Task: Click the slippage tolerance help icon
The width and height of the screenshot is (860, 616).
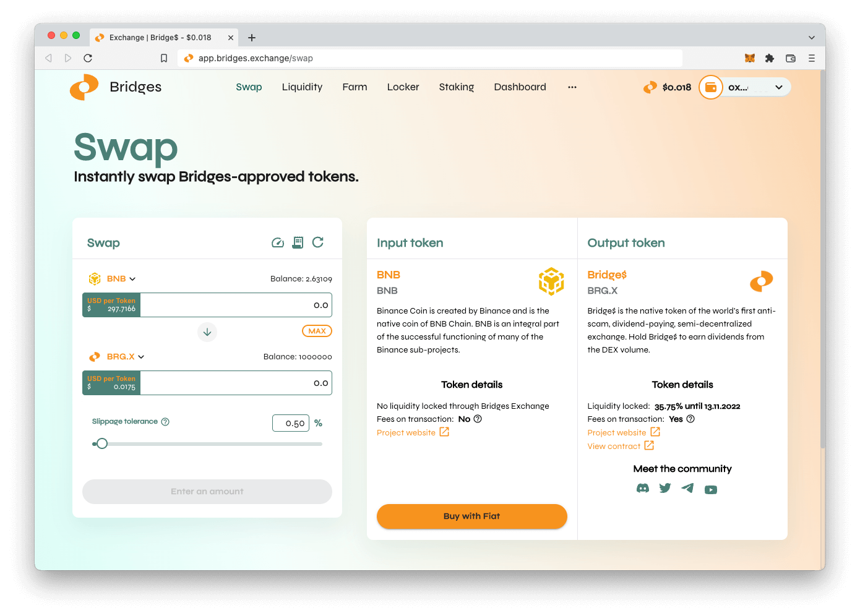Action: 165,422
